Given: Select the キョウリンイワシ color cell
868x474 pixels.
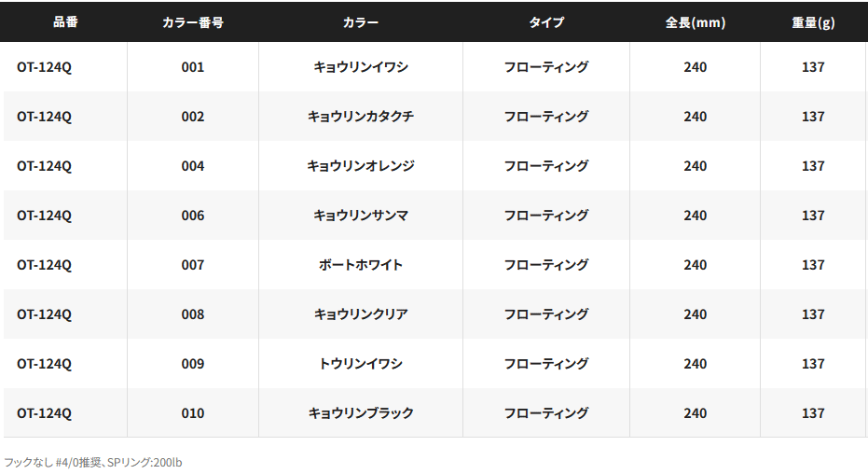Looking at the screenshot, I should tap(361, 67).
